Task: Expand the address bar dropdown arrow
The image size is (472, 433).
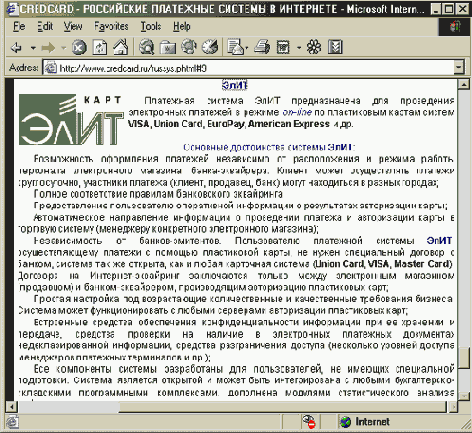Action: [459, 68]
